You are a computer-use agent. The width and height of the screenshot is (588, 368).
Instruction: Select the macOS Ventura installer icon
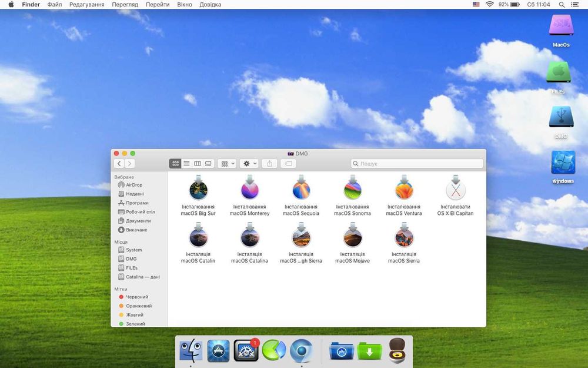pyautogui.click(x=403, y=189)
